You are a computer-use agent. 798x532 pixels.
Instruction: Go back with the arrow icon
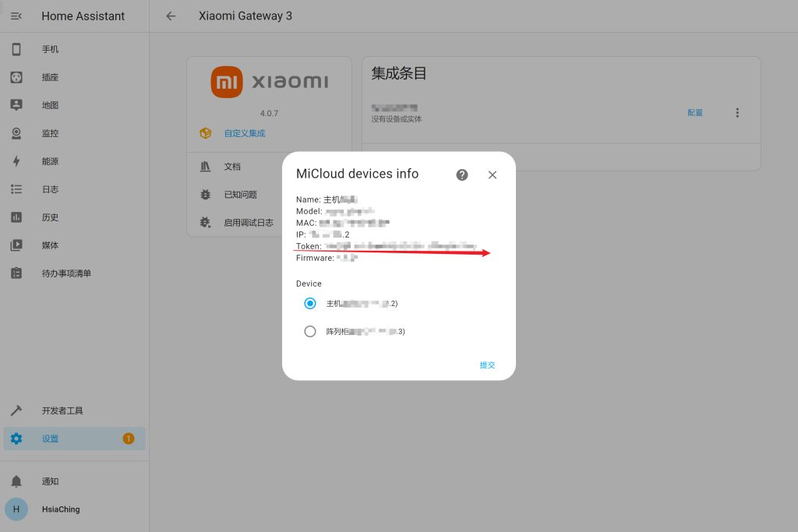point(171,16)
